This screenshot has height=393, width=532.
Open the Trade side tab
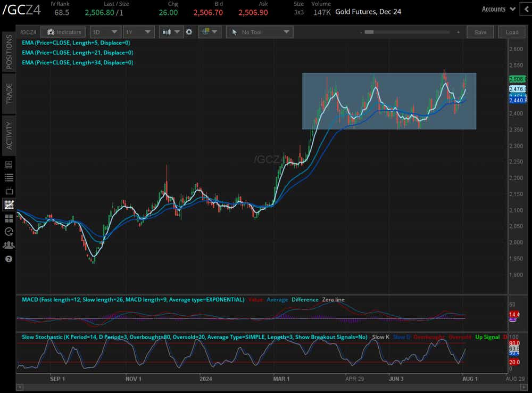click(x=9, y=94)
